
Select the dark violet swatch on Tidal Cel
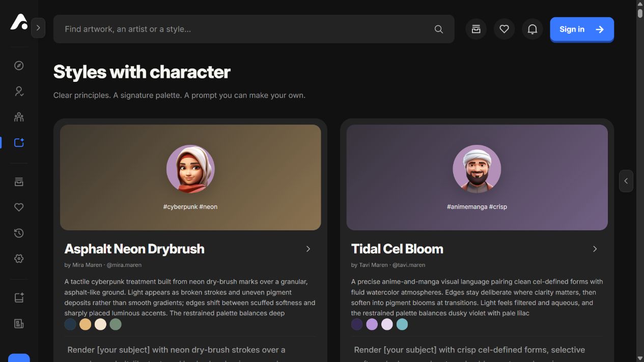click(x=357, y=324)
